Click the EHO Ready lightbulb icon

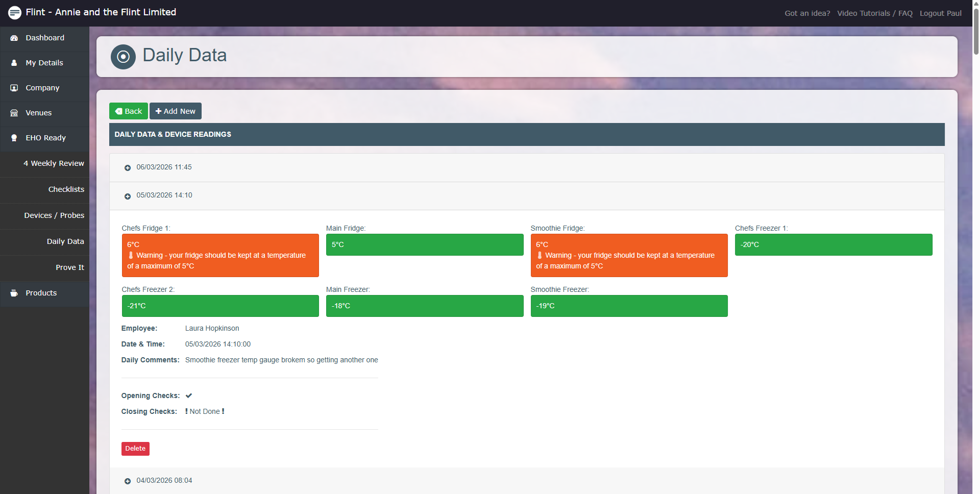pos(14,138)
